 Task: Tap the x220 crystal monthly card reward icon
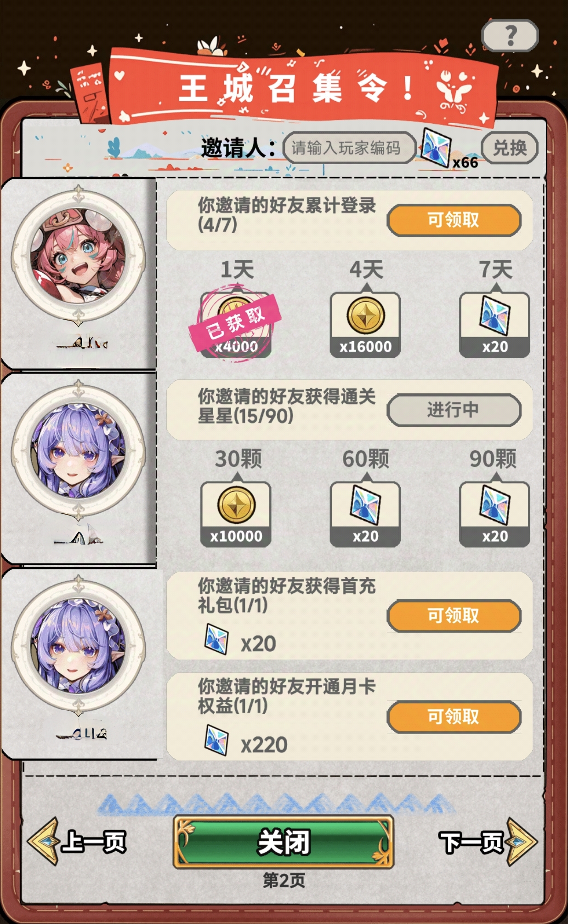click(x=216, y=740)
